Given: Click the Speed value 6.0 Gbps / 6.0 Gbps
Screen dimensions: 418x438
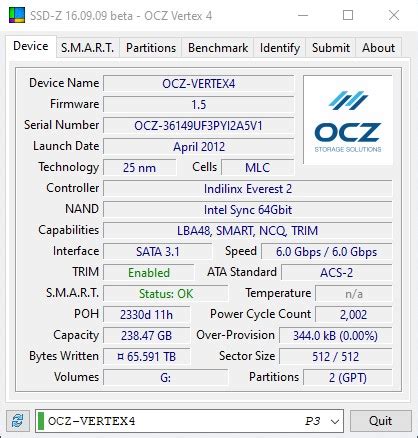Looking at the screenshot, I should [x=327, y=252].
